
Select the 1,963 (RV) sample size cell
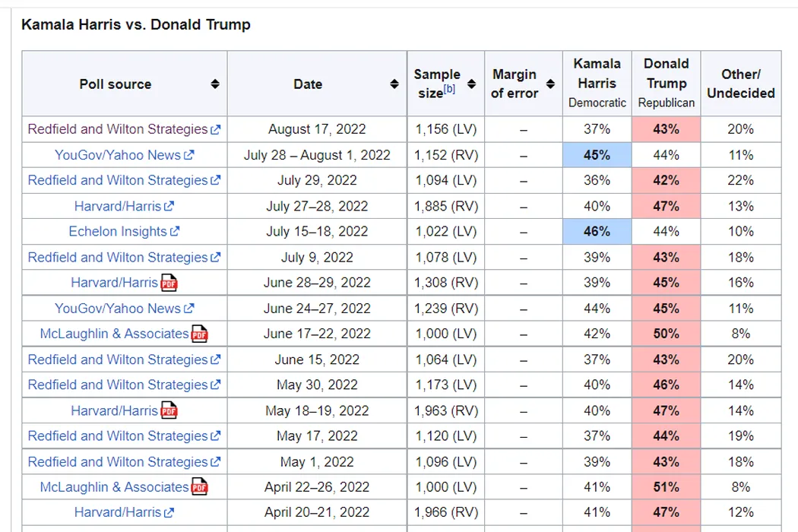click(446, 410)
